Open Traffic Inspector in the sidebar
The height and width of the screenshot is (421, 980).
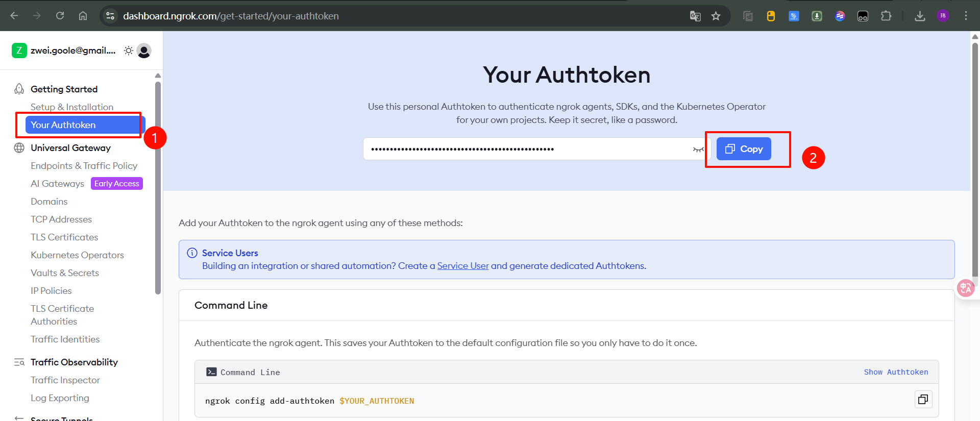click(65, 380)
